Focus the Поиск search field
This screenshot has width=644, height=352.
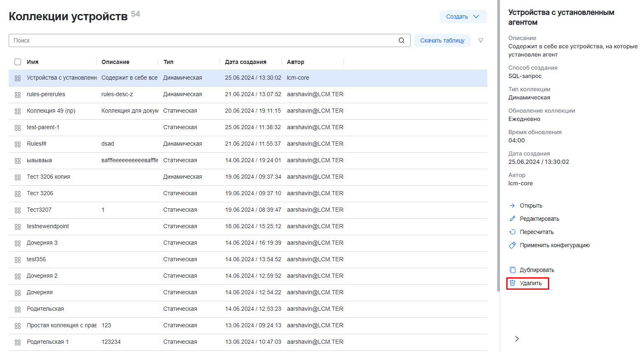[x=202, y=40]
